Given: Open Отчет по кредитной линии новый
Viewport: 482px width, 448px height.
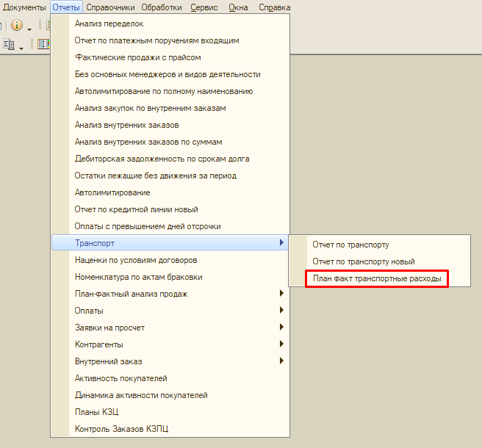Looking at the screenshot, I should click(170, 209).
